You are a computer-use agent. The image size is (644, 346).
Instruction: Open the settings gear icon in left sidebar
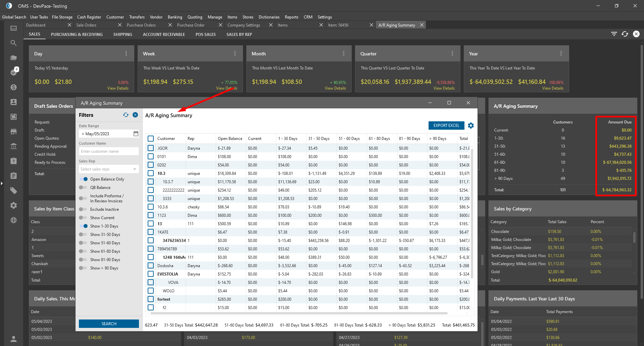[13, 205]
